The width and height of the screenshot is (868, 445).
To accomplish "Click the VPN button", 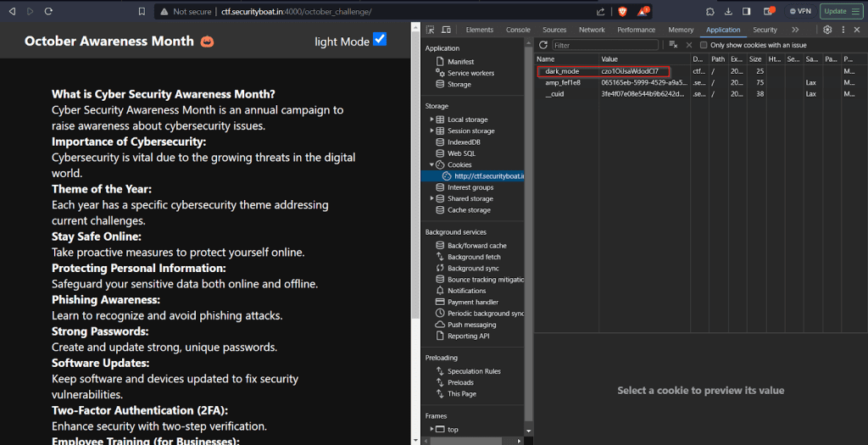I will coord(800,11).
